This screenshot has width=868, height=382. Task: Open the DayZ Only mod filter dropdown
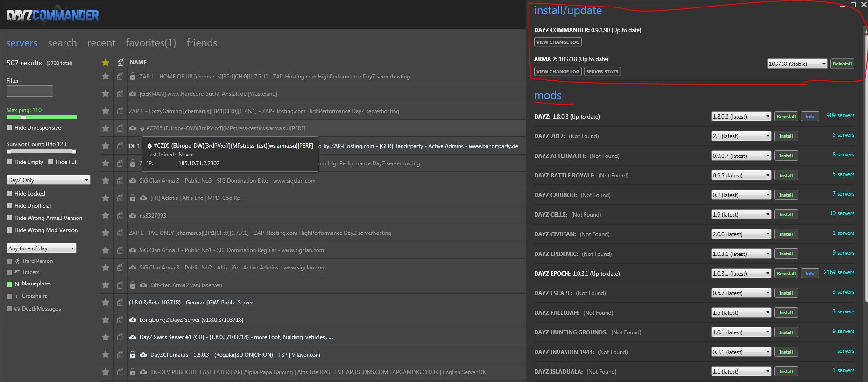pos(49,180)
